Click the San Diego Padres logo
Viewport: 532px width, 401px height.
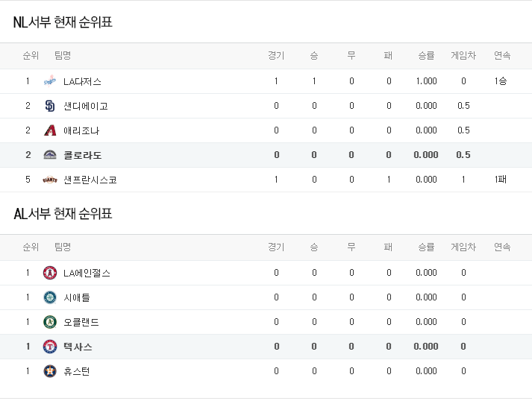click(x=50, y=106)
